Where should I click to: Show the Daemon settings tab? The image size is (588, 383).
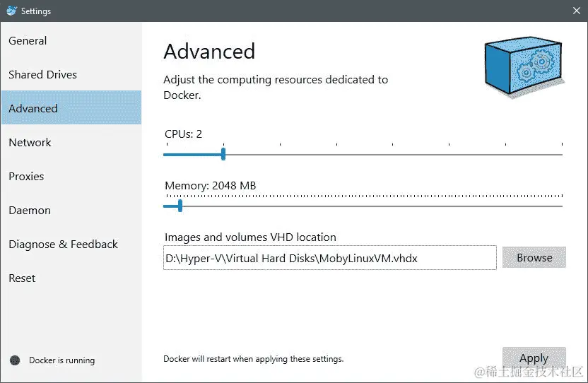pyautogui.click(x=30, y=211)
